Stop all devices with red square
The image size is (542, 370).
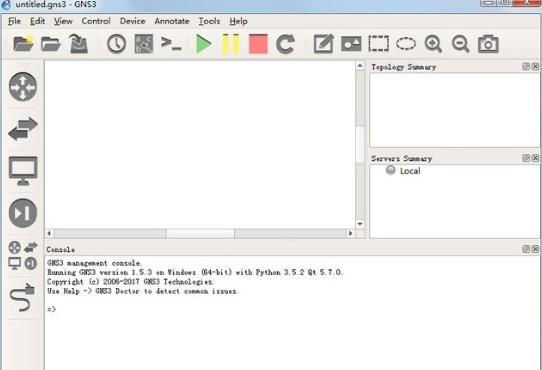pyautogui.click(x=258, y=44)
